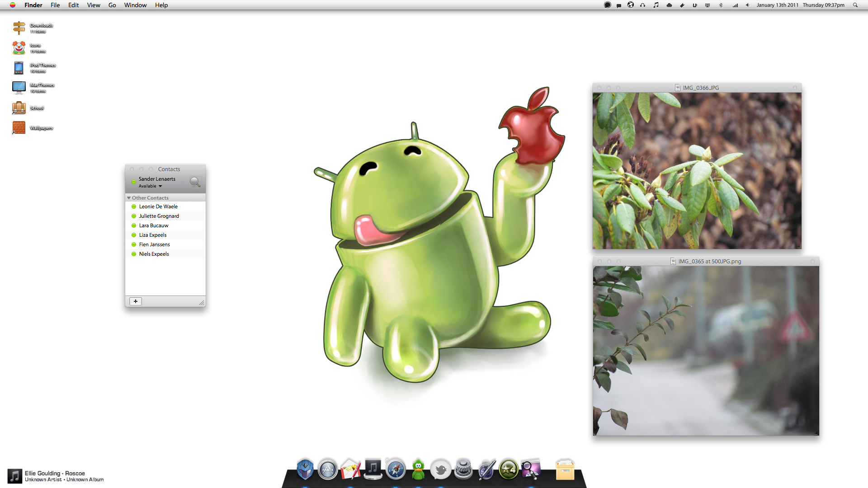
Task: Collapse the Other Contacts group
Action: click(129, 198)
